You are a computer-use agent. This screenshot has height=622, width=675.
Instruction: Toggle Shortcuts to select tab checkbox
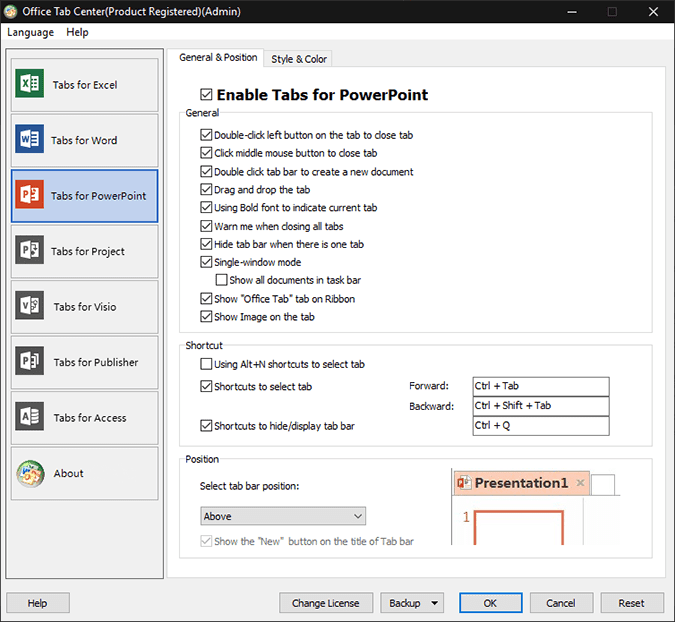pos(206,387)
